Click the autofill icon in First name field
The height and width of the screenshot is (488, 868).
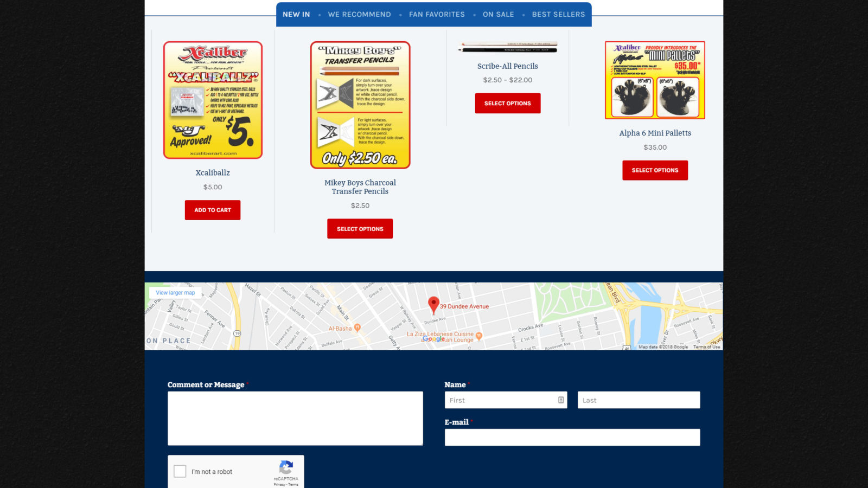pos(561,400)
